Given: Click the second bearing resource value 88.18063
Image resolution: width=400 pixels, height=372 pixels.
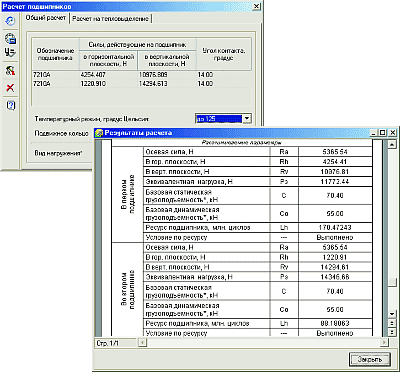Looking at the screenshot, I should coord(335,323).
